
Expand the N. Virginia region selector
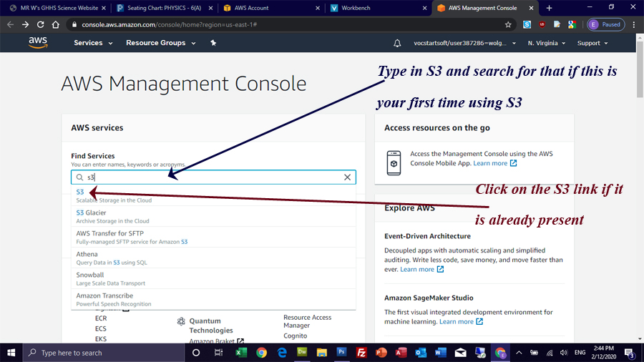pos(546,43)
